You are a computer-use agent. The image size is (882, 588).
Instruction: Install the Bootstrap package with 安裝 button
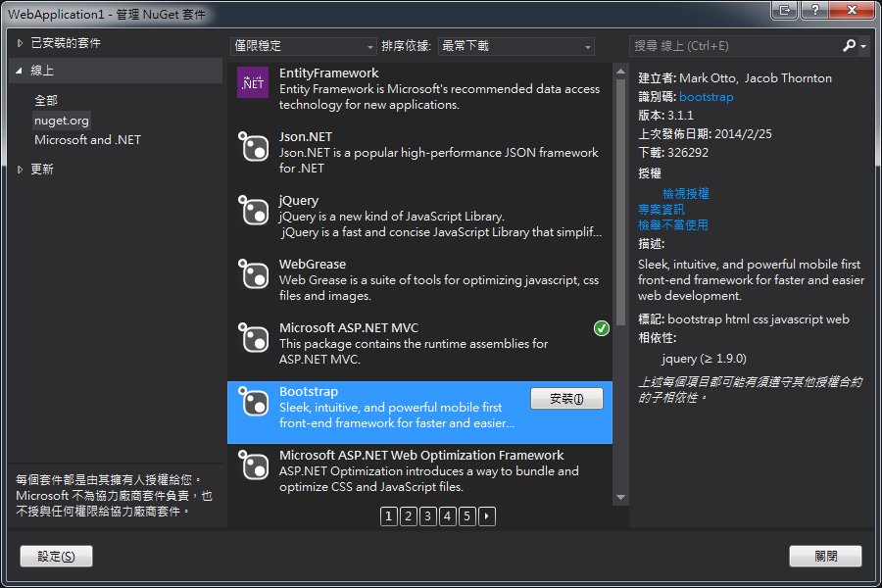coord(566,399)
